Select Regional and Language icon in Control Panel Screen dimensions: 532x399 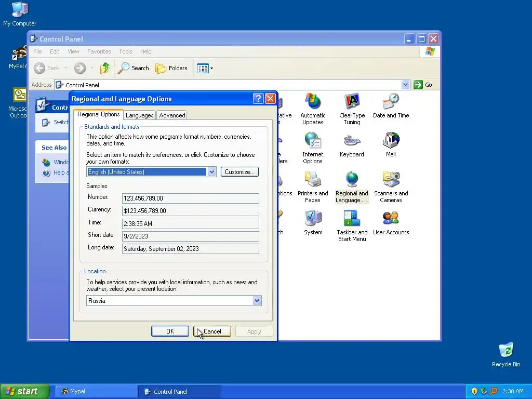[352, 187]
